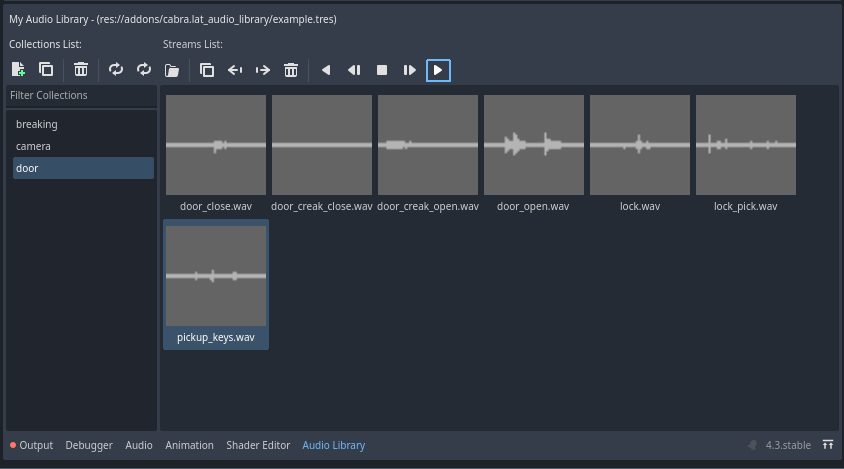This screenshot has width=844, height=469.
Task: Select the door_open.wav waveform thumbnail
Action: (533, 145)
